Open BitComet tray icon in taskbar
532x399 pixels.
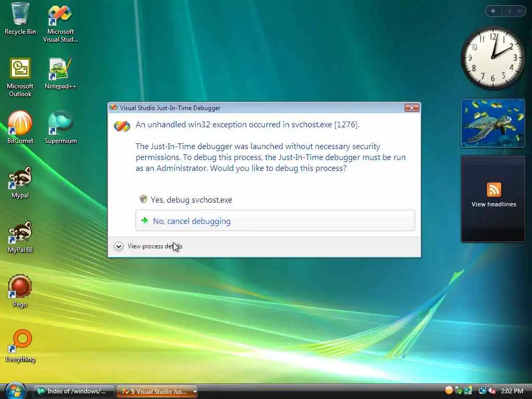click(449, 391)
